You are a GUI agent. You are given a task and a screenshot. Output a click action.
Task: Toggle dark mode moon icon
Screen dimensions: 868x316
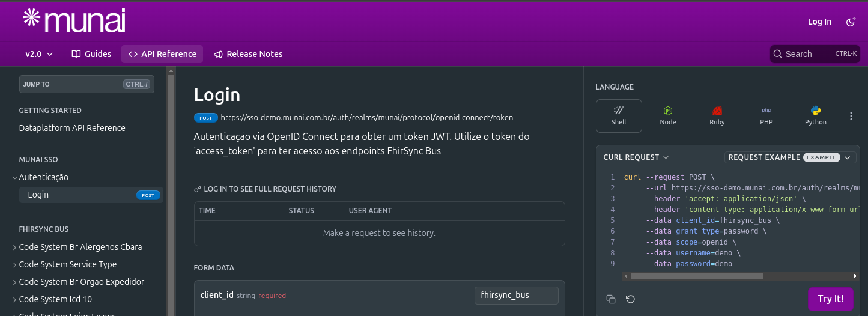[851, 22]
